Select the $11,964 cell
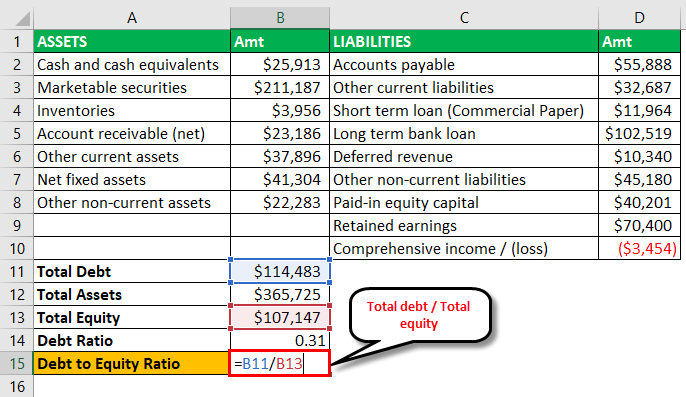 [x=639, y=111]
